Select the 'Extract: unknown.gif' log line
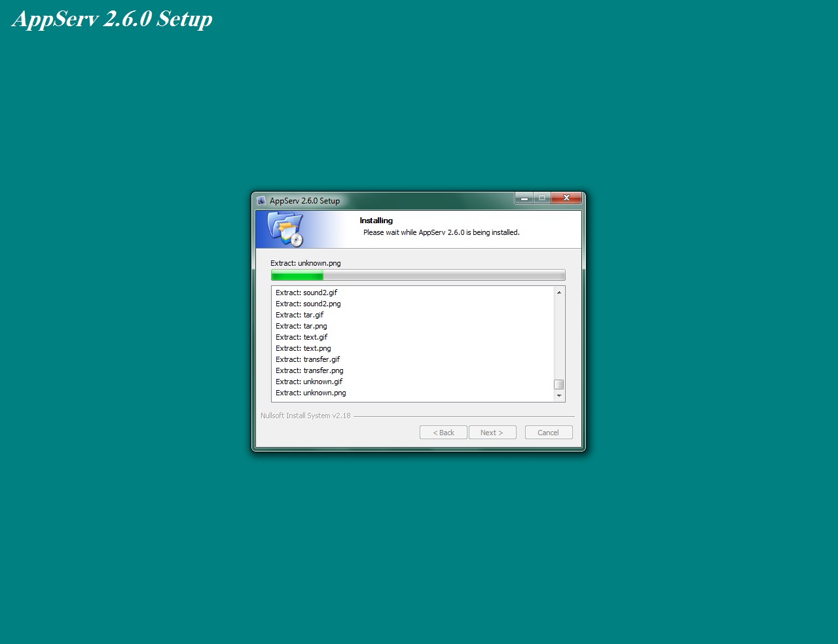This screenshot has height=644, width=838. (309, 382)
